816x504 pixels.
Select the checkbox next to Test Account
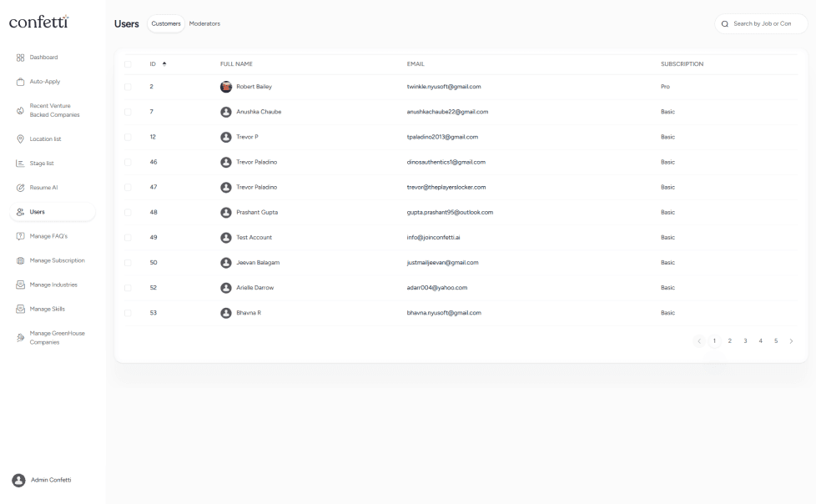129,237
